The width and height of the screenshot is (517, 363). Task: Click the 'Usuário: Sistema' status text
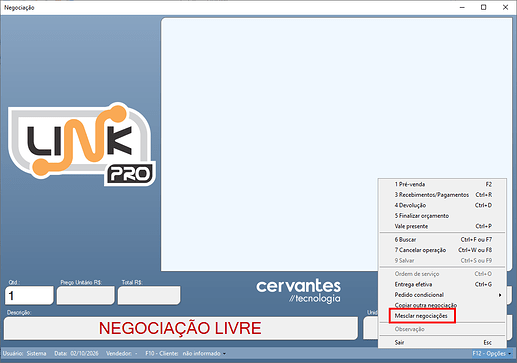pyautogui.click(x=25, y=354)
